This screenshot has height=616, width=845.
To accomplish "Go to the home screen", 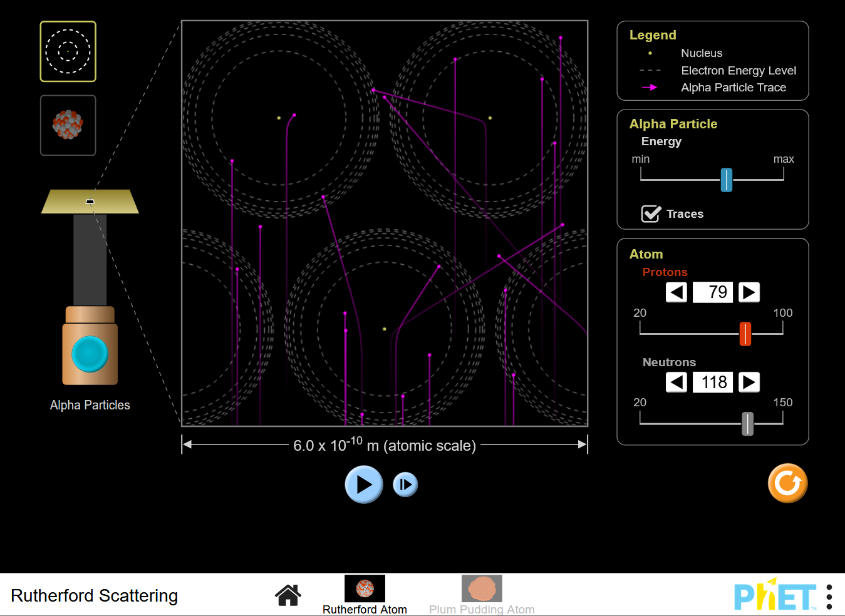I will [288, 595].
